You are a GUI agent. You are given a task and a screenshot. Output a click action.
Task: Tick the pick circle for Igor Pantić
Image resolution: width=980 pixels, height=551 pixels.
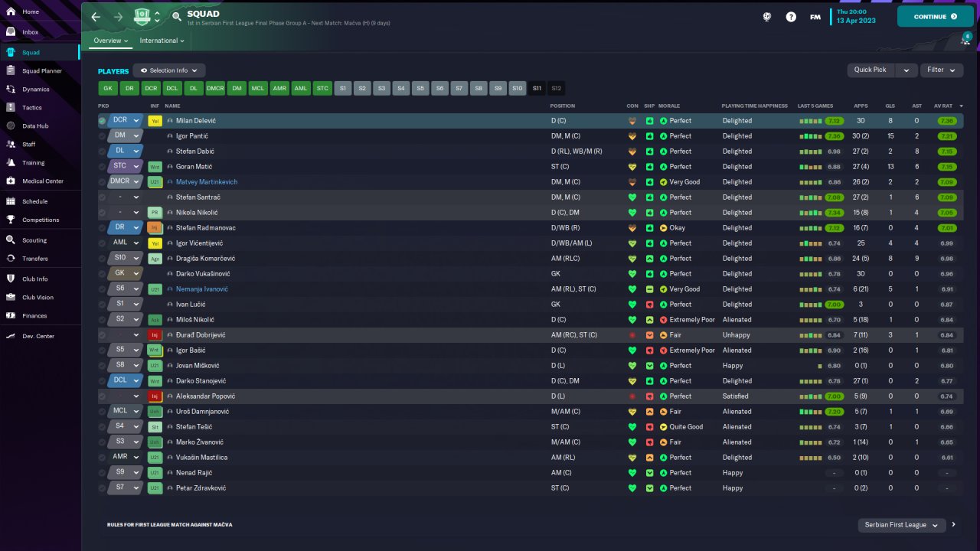click(x=102, y=136)
